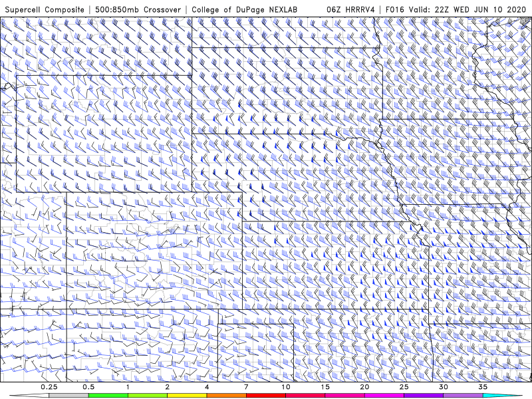
Task: Select the lavender 30–35 color bar segment
Action: tap(463, 396)
